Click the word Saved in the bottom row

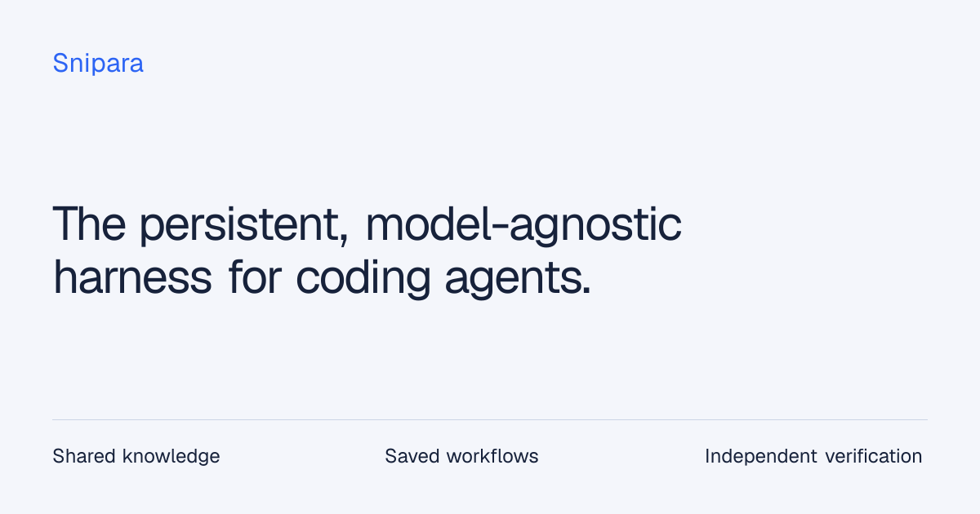[412, 456]
